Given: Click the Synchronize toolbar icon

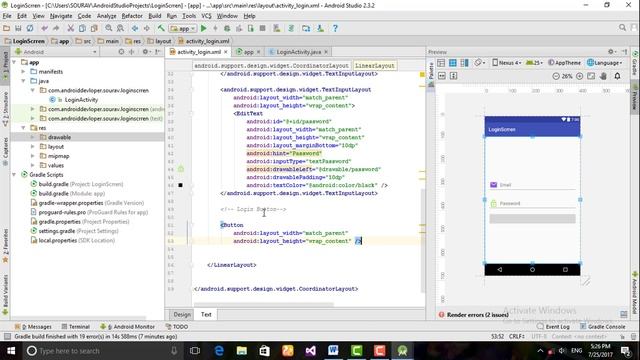Looking at the screenshot, I should click(x=30, y=28).
